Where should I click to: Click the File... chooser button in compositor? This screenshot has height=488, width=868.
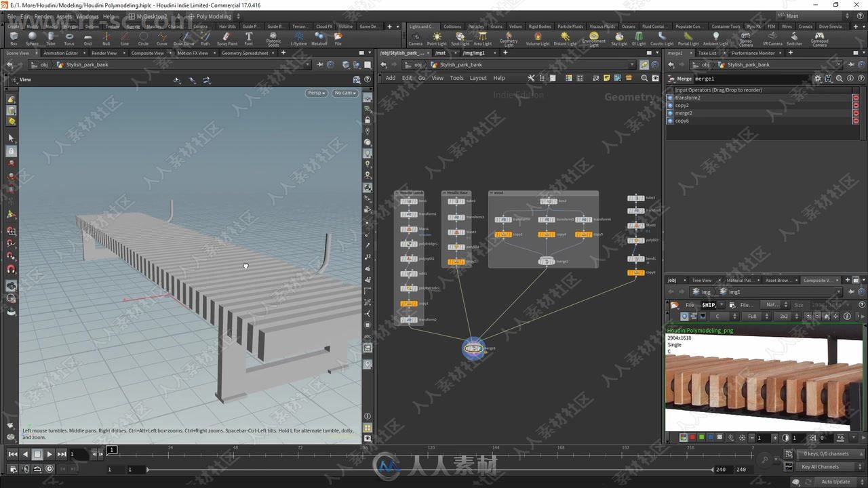(747, 305)
